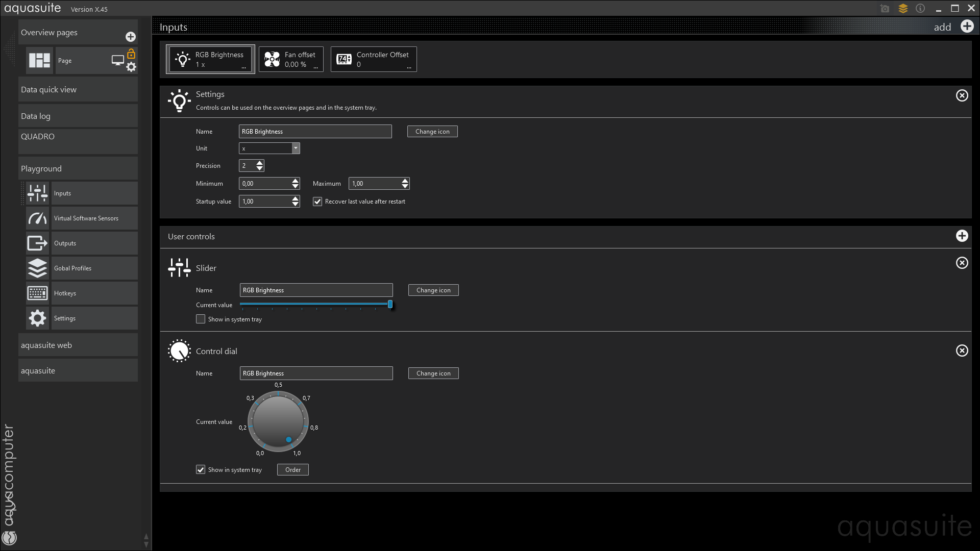Increase the Precision value
Screen dimensions: 980x551
click(x=260, y=163)
